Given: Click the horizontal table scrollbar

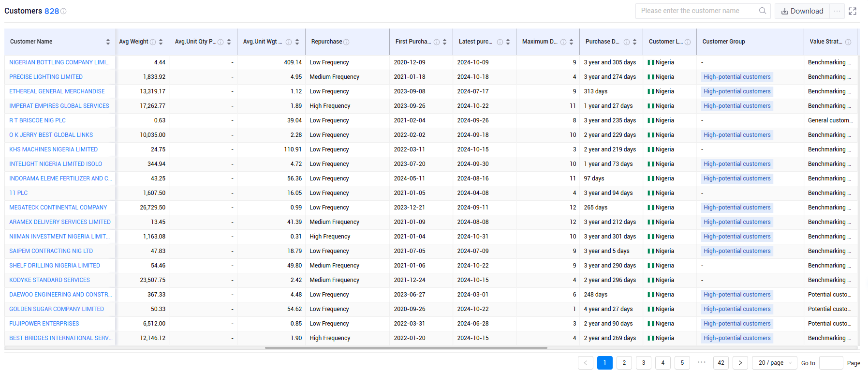Looking at the screenshot, I should coord(406,348).
